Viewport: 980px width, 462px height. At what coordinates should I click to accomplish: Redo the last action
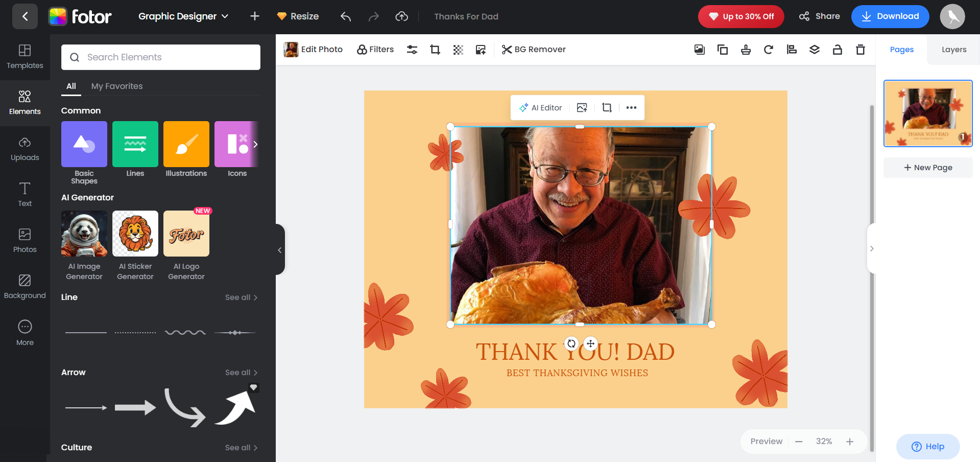(x=374, y=16)
